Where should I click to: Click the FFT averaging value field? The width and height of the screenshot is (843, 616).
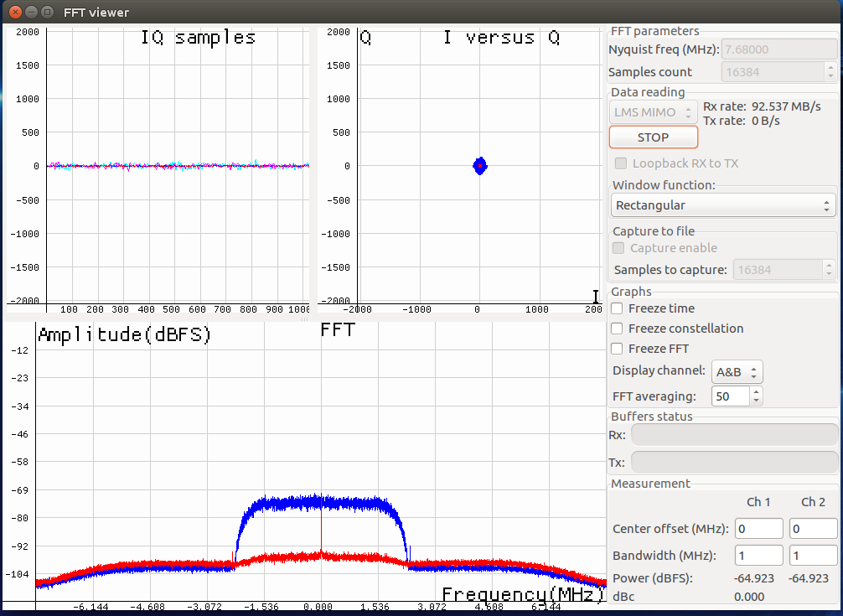[x=730, y=396]
